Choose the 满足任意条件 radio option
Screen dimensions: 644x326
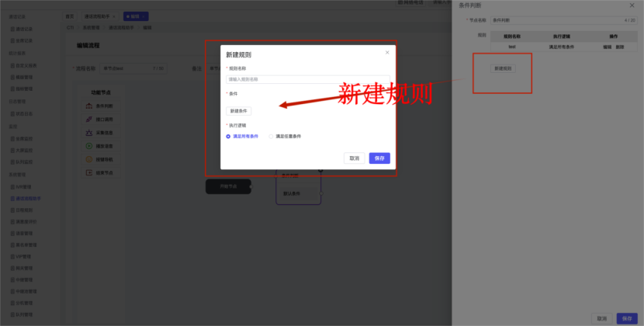pos(271,136)
